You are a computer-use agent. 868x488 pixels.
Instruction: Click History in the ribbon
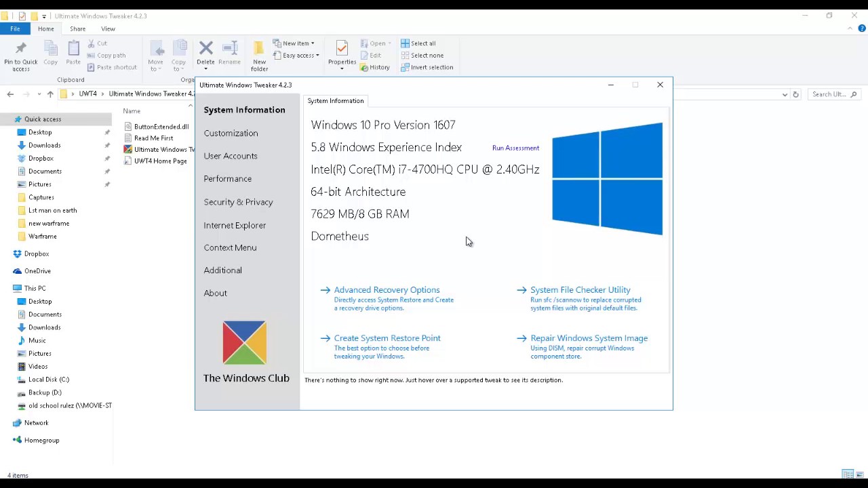tap(375, 68)
